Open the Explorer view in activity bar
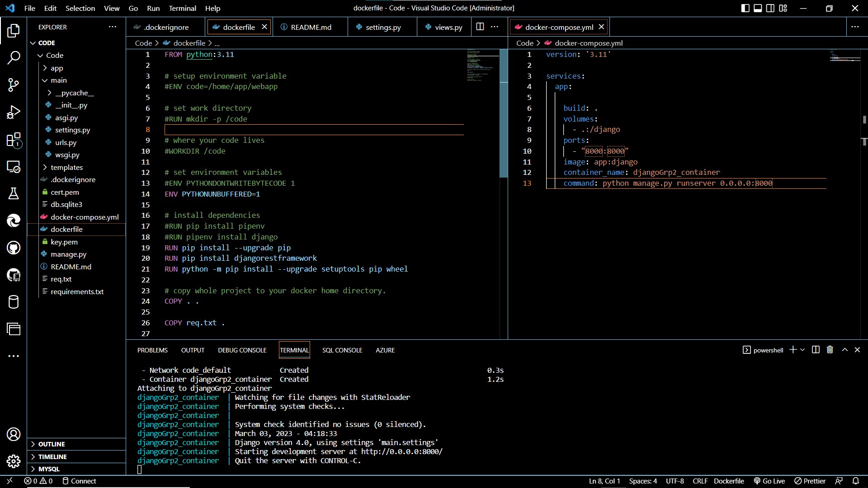Viewport: 868px width, 488px height. point(14,31)
